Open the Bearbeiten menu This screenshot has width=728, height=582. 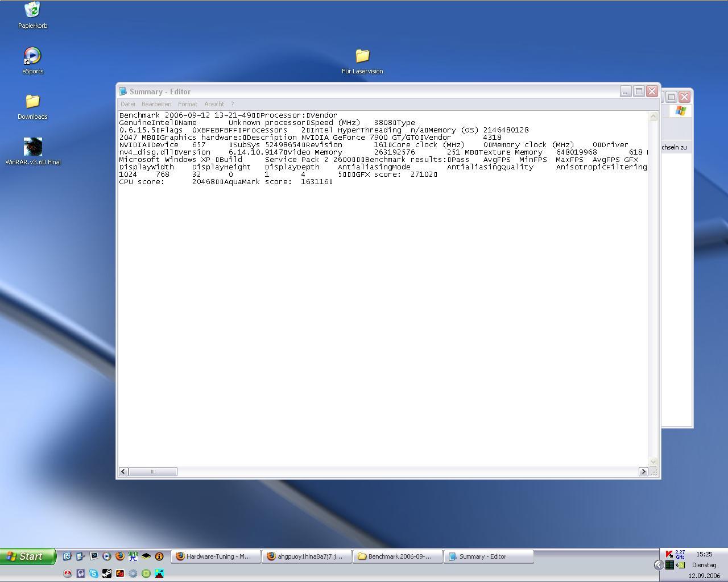(156, 104)
